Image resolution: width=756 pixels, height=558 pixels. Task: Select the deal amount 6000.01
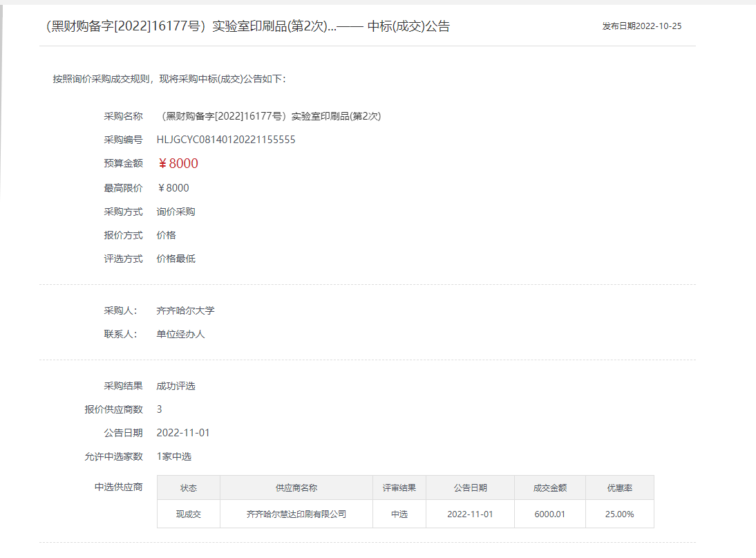pyautogui.click(x=549, y=513)
